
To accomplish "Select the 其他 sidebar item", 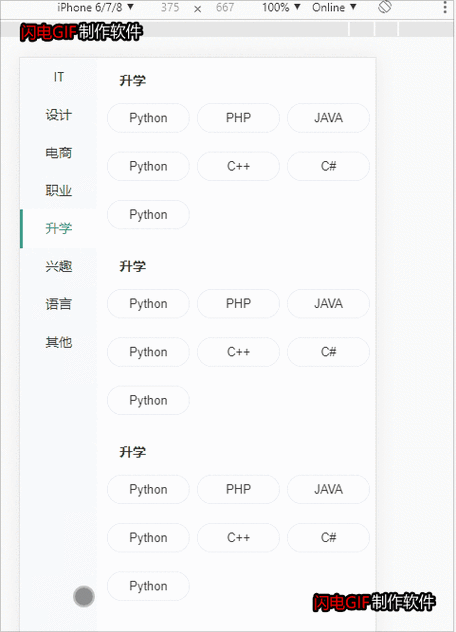I will click(58, 342).
